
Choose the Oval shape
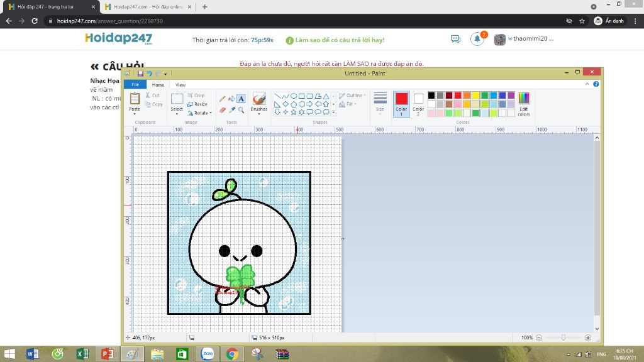coord(294,96)
